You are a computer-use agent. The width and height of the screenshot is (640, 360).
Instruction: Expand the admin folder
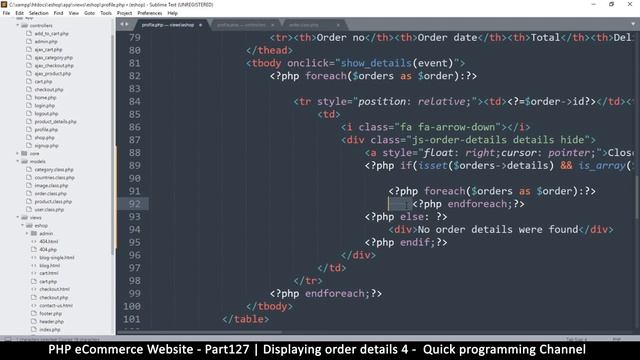tap(28, 233)
